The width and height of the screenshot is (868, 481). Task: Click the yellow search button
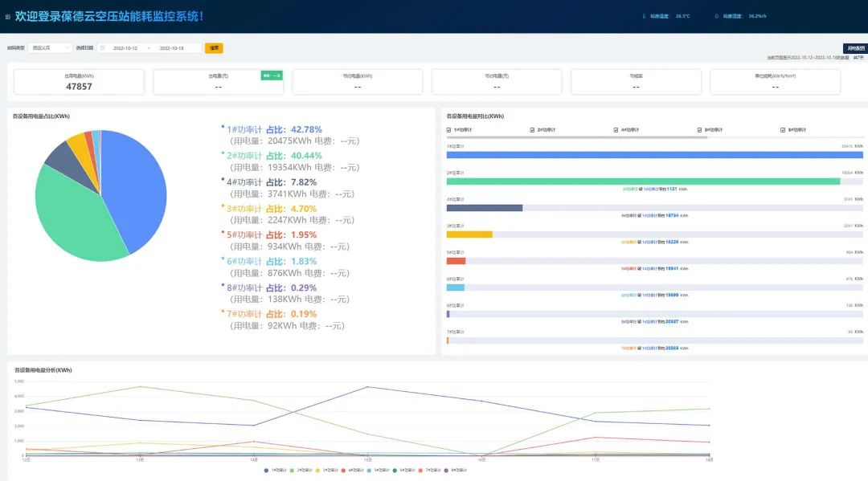(x=214, y=48)
